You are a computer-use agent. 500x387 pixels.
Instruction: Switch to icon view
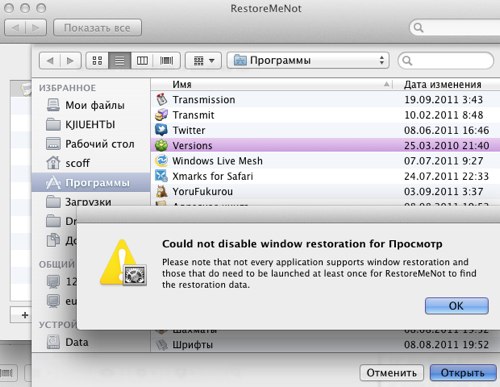point(97,61)
